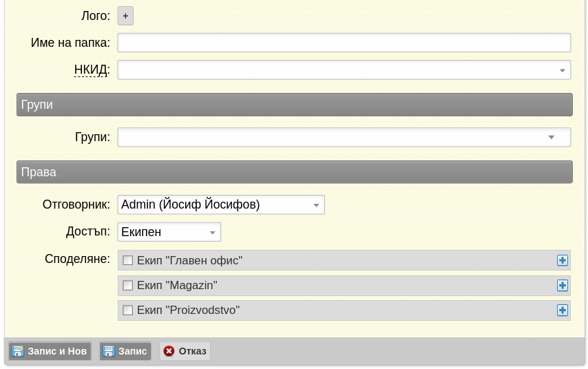The width and height of the screenshot is (588, 369).
Task: Enable sharing with Екип "Magazin"
Action: (127, 285)
